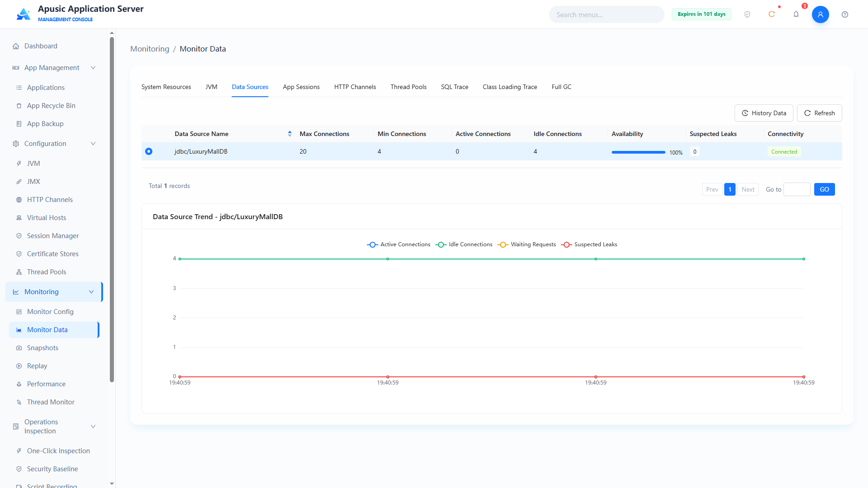Viewport: 868px width, 488px height.
Task: Toggle Suspected Leaks legend series
Action: pyautogui.click(x=589, y=244)
